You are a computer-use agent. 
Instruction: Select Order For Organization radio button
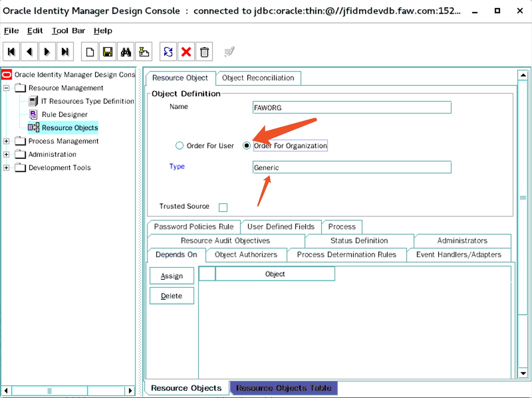point(246,146)
